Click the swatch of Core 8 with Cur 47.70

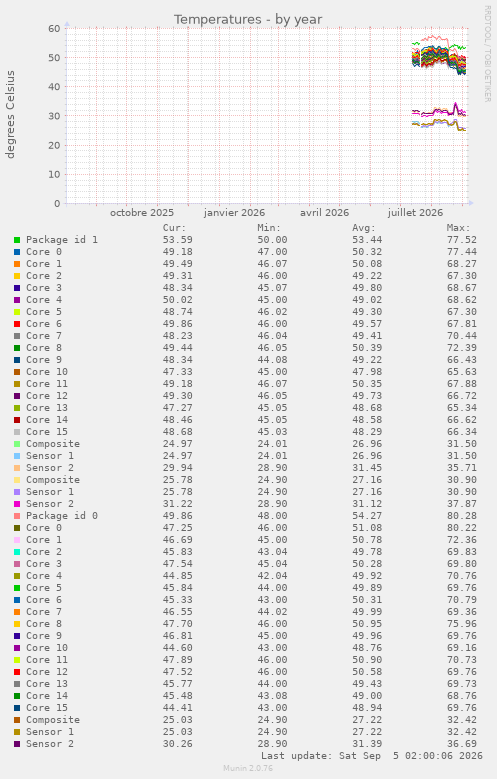pos(17,624)
